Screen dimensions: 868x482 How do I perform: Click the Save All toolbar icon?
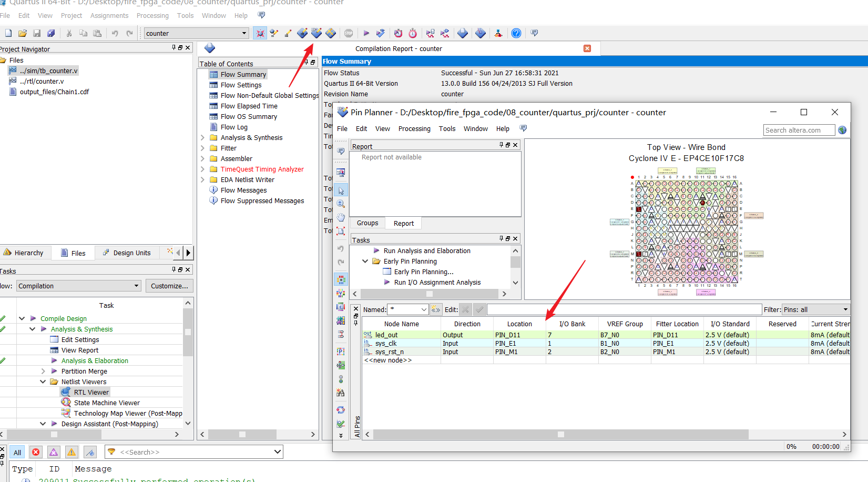pos(51,33)
